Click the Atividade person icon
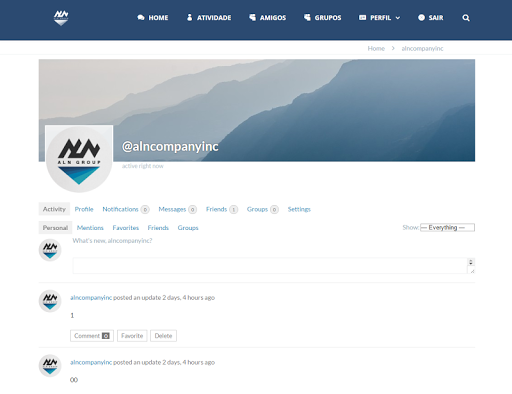Viewport: 512px width, 394px height. [x=189, y=17]
